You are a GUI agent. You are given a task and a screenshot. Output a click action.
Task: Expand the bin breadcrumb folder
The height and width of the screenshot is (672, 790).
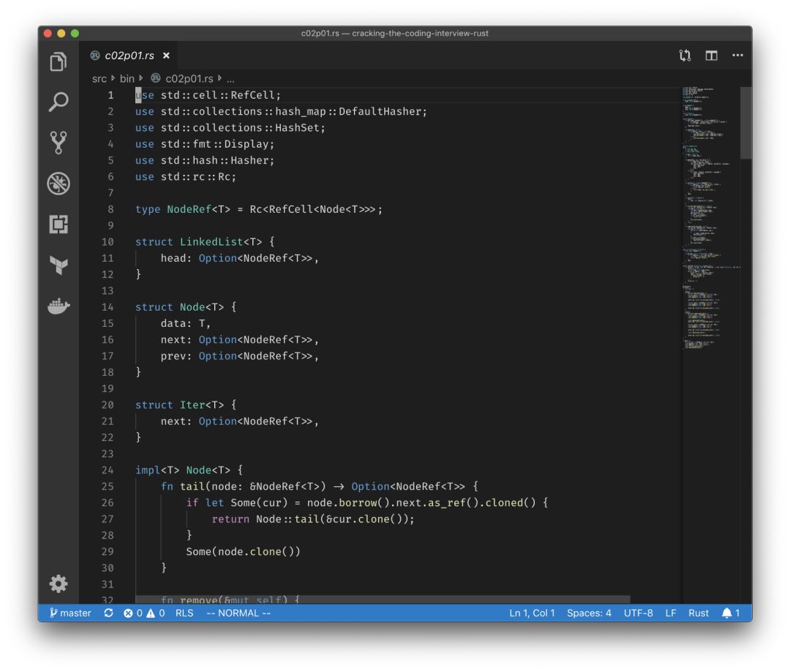127,78
